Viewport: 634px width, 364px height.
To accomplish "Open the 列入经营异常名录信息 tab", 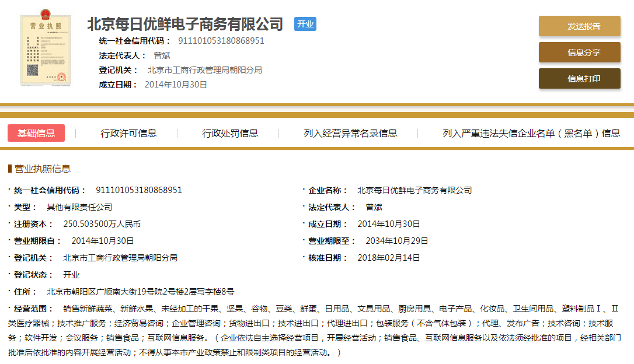I will pos(350,134).
